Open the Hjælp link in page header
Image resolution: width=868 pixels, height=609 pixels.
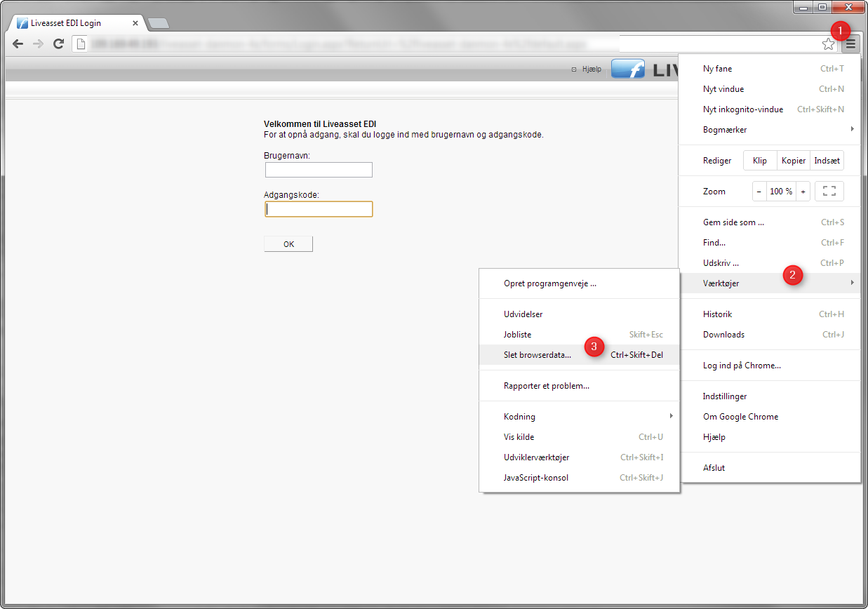coord(591,69)
